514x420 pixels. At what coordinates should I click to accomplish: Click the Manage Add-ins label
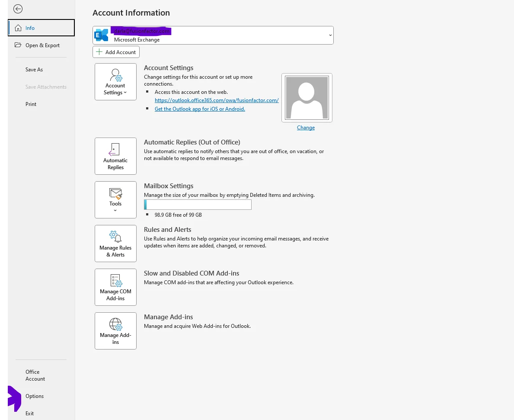tap(116, 338)
